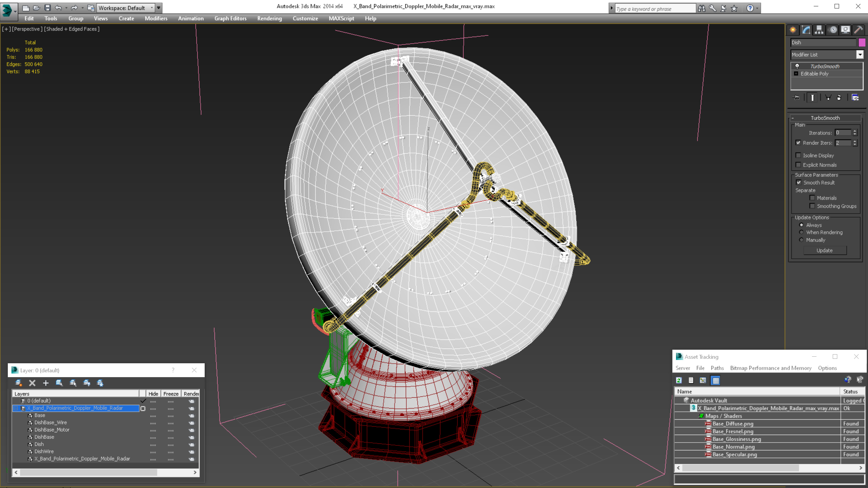Click the Perspective viewport label

pyautogui.click(x=27, y=29)
